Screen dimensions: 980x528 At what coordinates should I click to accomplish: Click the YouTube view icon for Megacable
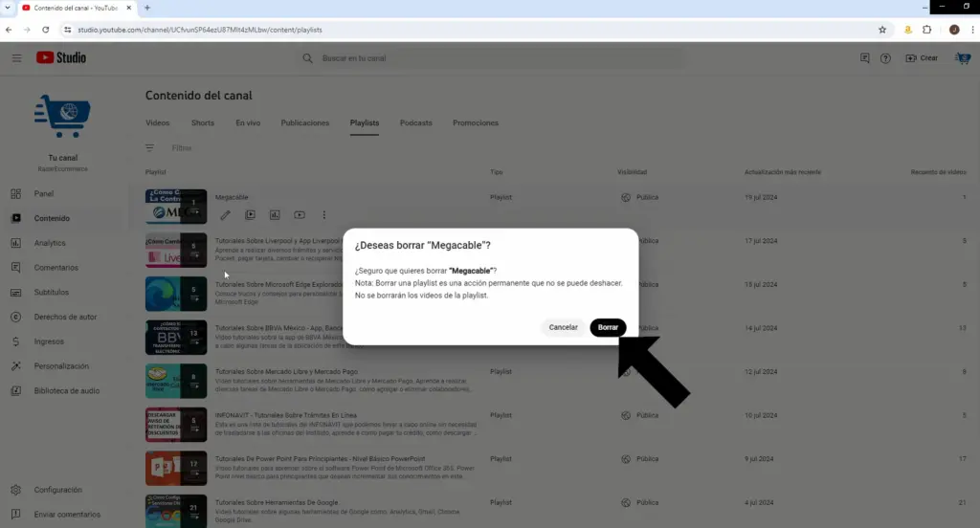[300, 215]
